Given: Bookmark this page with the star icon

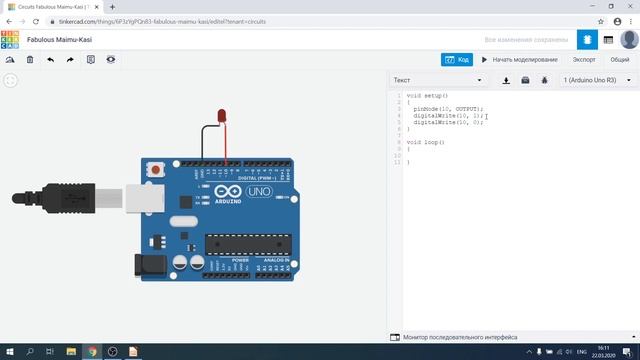Looking at the screenshot, I should point(600,22).
